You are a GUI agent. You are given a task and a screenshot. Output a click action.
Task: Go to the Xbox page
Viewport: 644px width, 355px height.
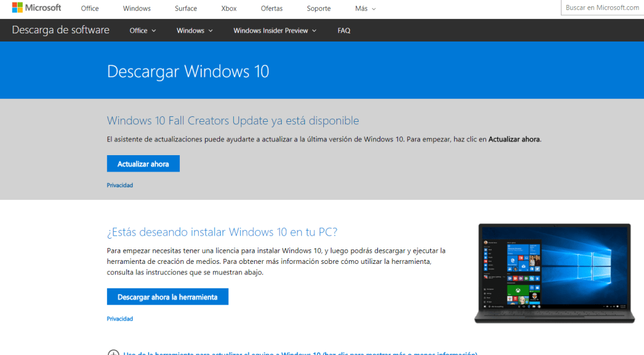pos(229,8)
